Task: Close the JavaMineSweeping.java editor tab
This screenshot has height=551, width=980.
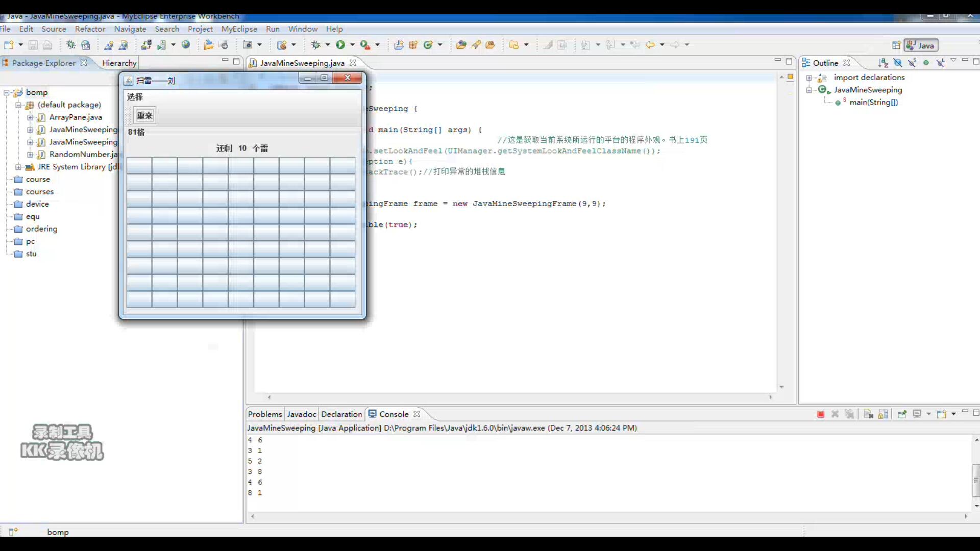Action: [353, 63]
